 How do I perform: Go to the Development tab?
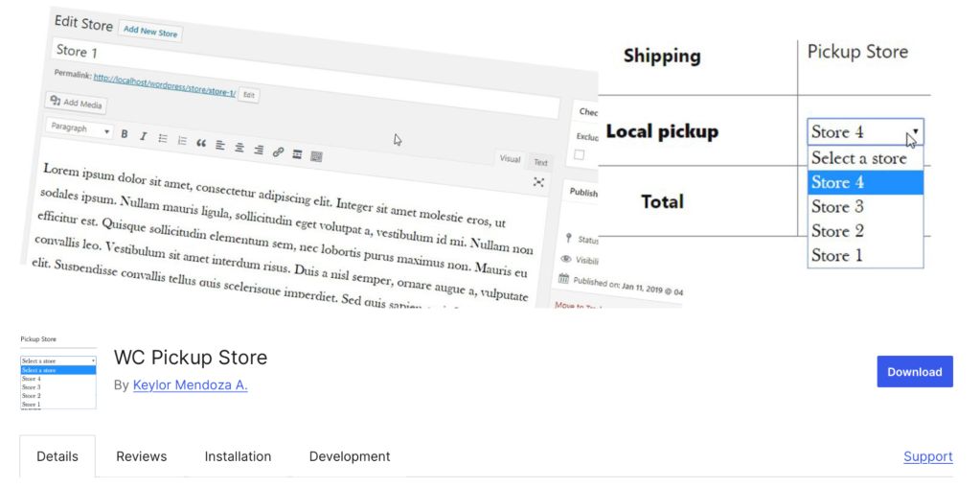pos(350,456)
